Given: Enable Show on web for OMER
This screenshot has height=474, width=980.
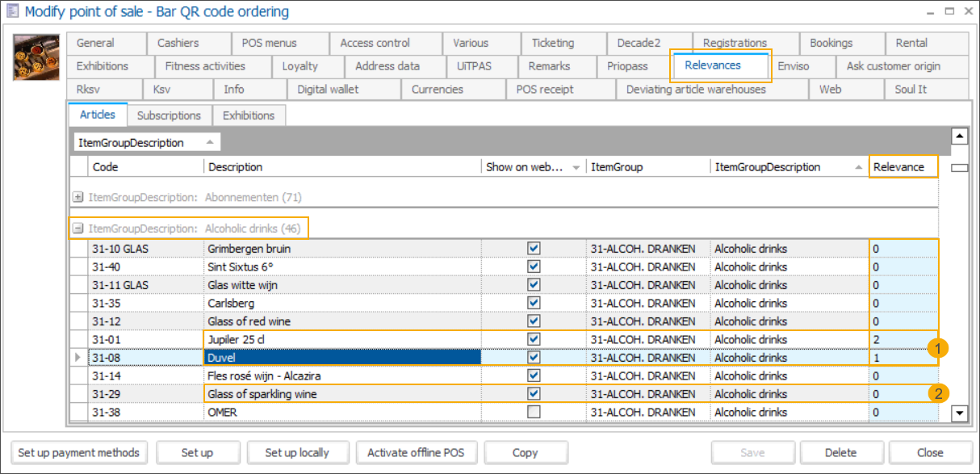Looking at the screenshot, I should tap(534, 412).
